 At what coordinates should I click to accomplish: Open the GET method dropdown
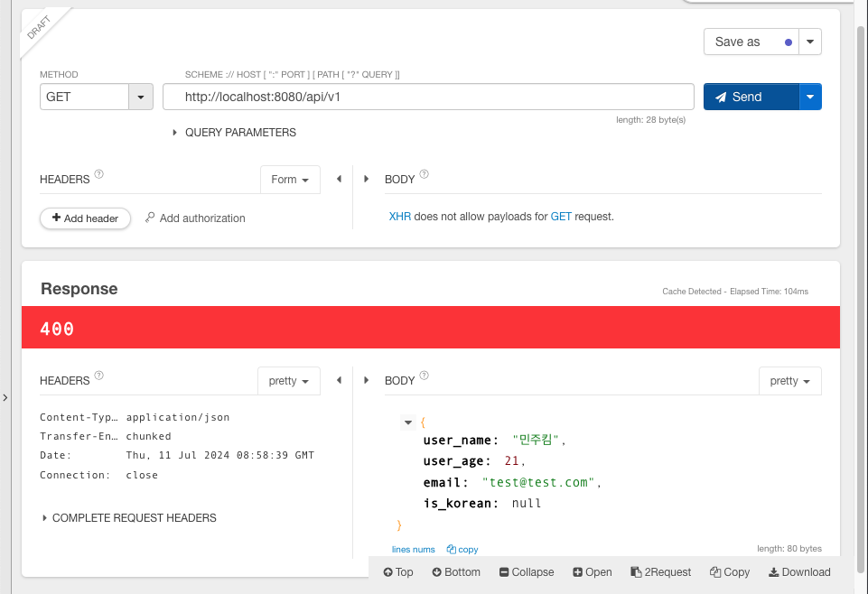tap(141, 97)
